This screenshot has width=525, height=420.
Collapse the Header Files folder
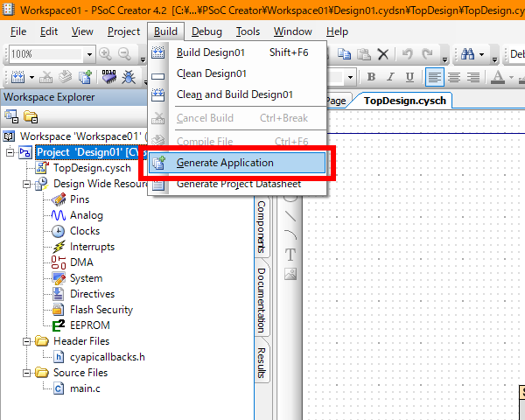tap(26, 341)
